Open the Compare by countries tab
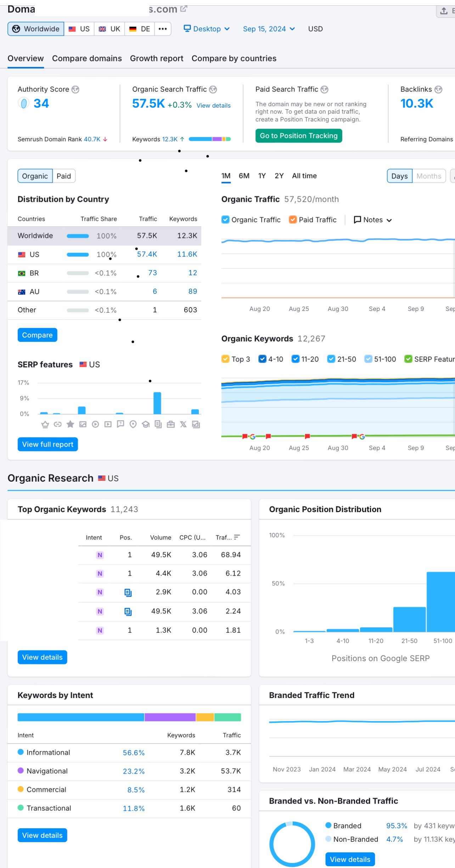Image resolution: width=455 pixels, height=868 pixels. tap(234, 58)
